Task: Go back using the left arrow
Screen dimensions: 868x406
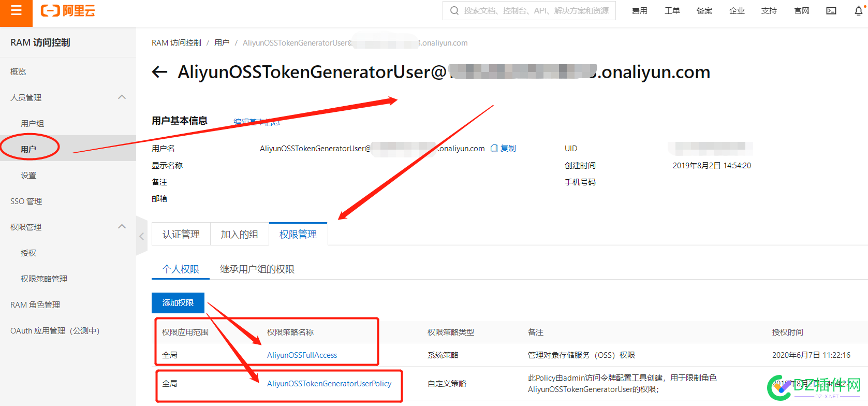Action: tap(159, 72)
